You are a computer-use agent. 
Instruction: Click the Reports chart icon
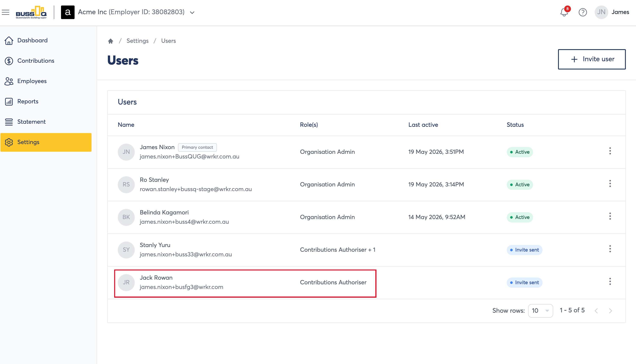(9, 101)
